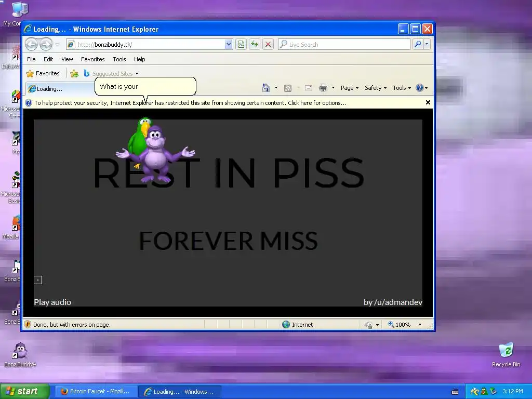Click the security information bar message
Screen dimensions: 532x399
coord(190,103)
